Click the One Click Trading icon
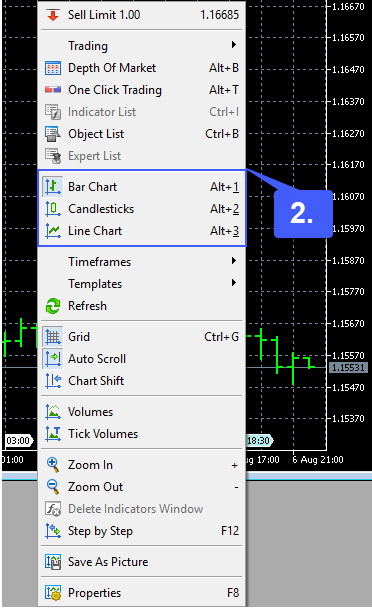Screen dimensions: 372x609 tap(53, 90)
